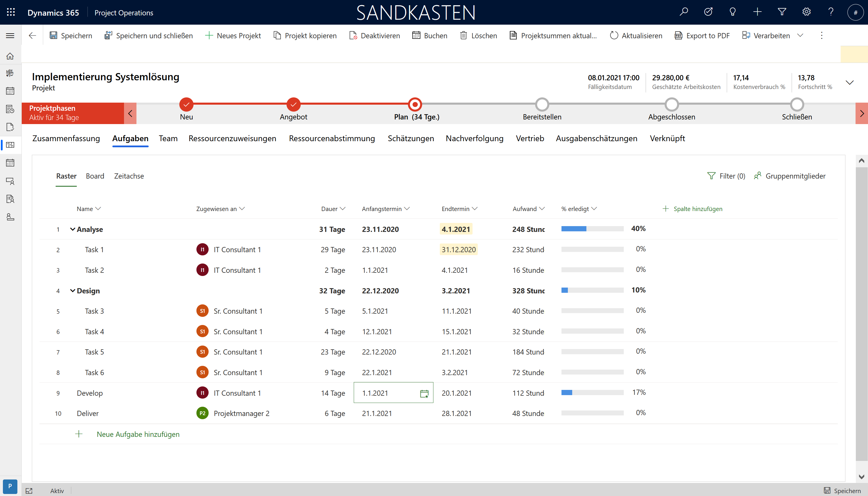
Task: Create Neues Projekt
Action: point(233,35)
